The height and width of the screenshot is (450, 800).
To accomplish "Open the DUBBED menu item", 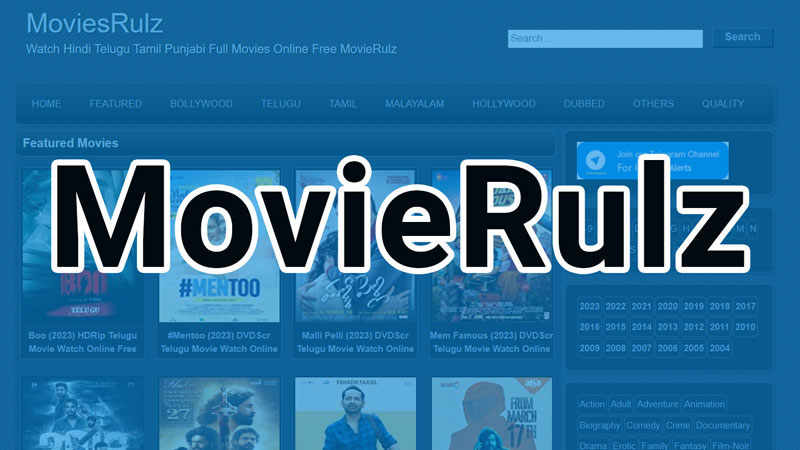I will coord(584,104).
